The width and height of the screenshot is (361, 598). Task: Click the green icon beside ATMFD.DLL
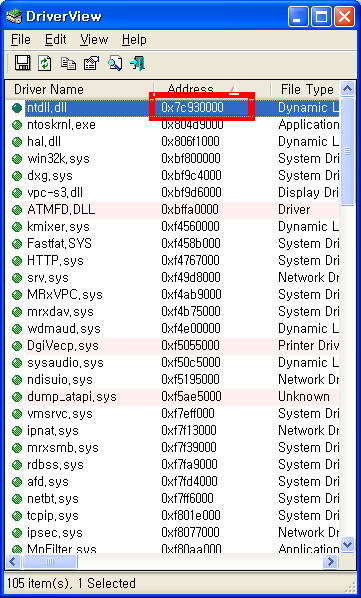click(x=17, y=210)
